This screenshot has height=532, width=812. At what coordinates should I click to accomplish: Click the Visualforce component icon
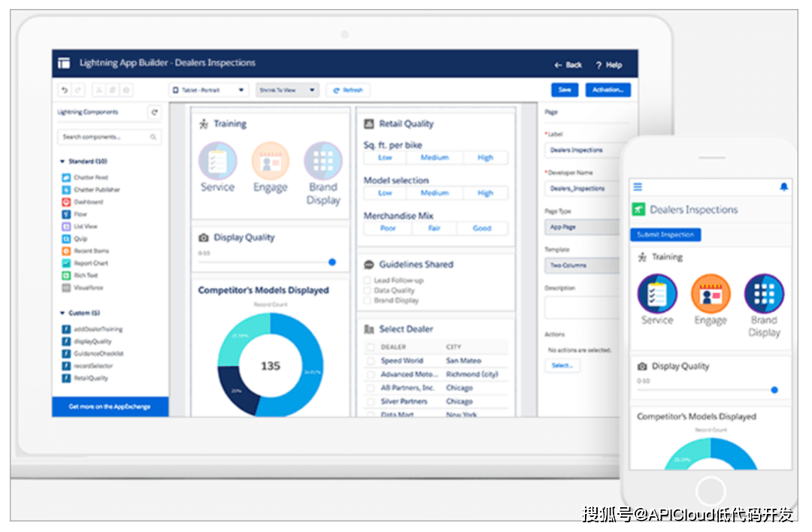(66, 288)
